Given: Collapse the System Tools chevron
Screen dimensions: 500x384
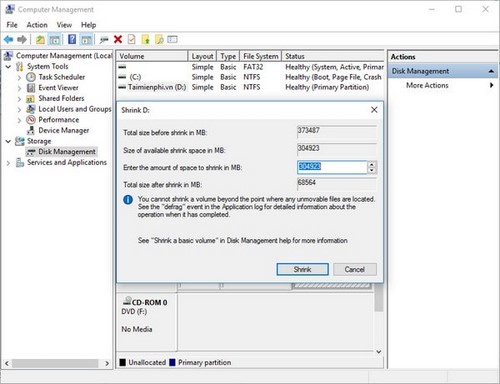Looking at the screenshot, I should pos(8,67).
